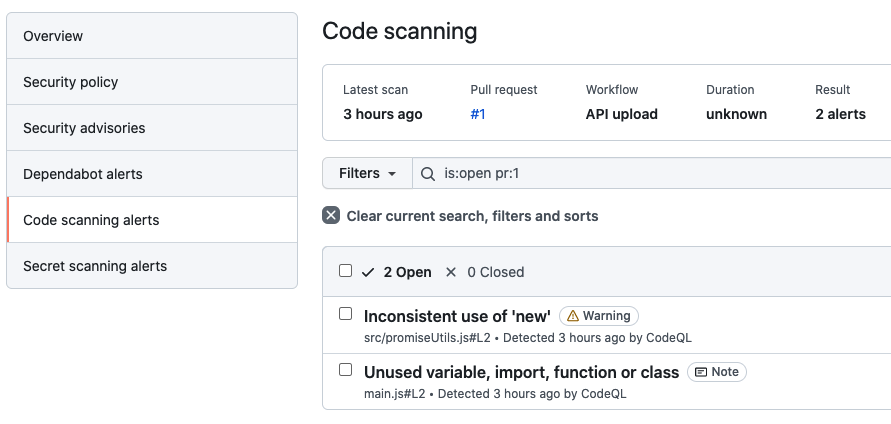
Task: Click the Code scanning heading
Action: click(x=399, y=31)
